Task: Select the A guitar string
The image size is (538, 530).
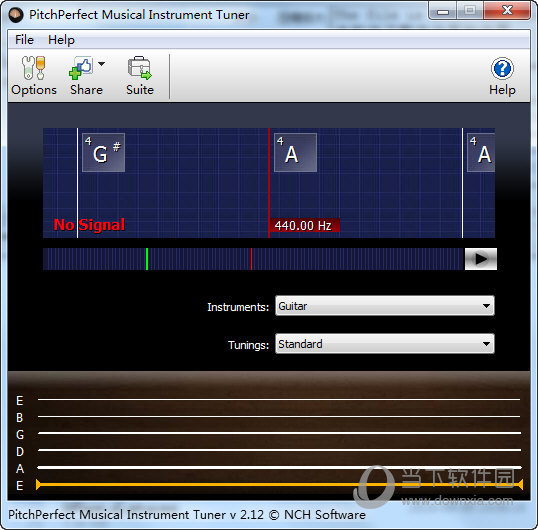Action: [279, 467]
